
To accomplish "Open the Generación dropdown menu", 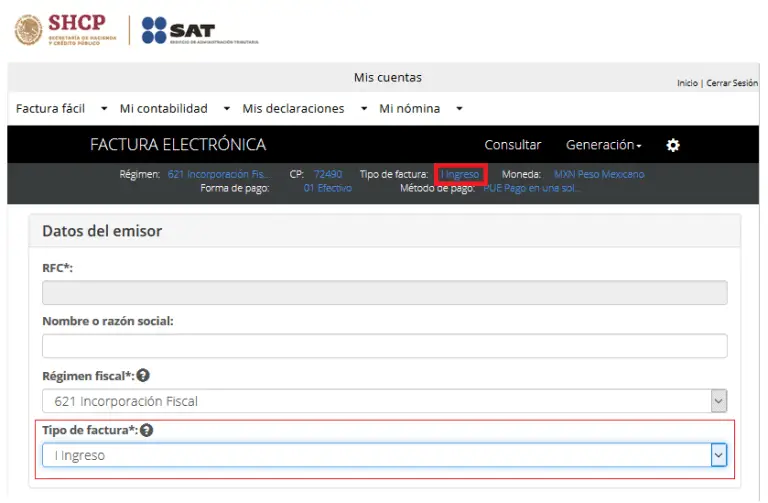I will point(603,145).
